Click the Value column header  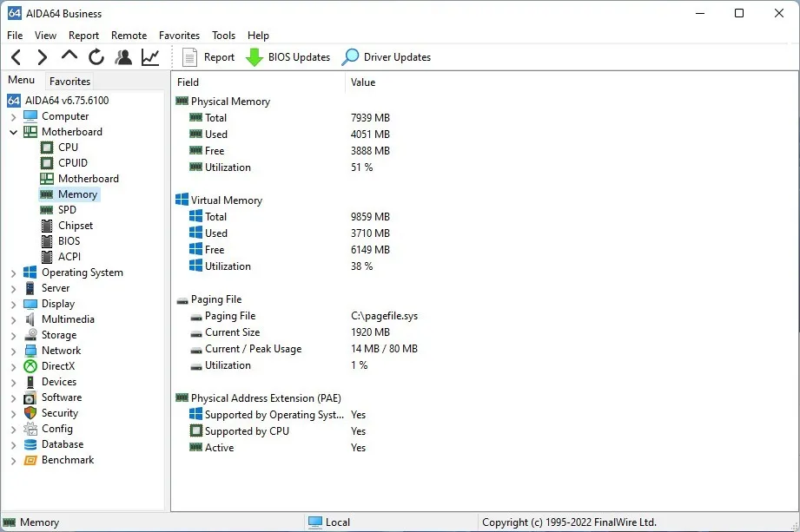click(x=362, y=82)
